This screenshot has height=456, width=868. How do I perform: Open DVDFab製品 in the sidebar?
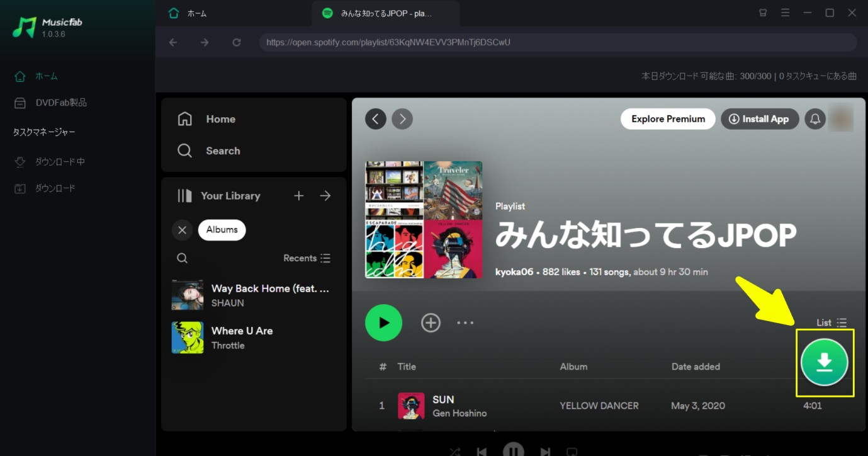[x=61, y=103]
